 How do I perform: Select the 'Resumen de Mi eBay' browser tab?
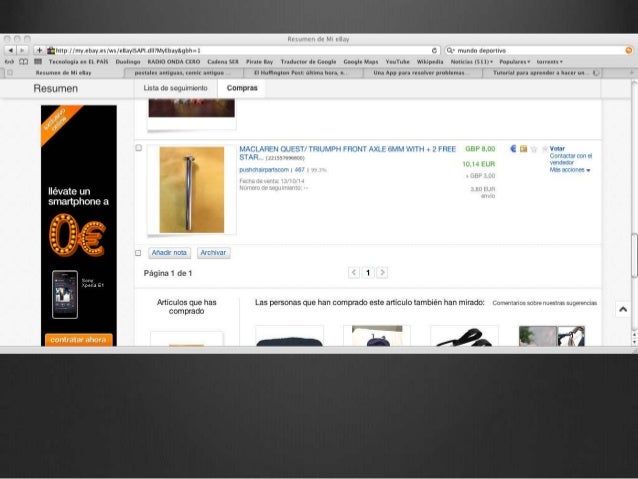63,73
